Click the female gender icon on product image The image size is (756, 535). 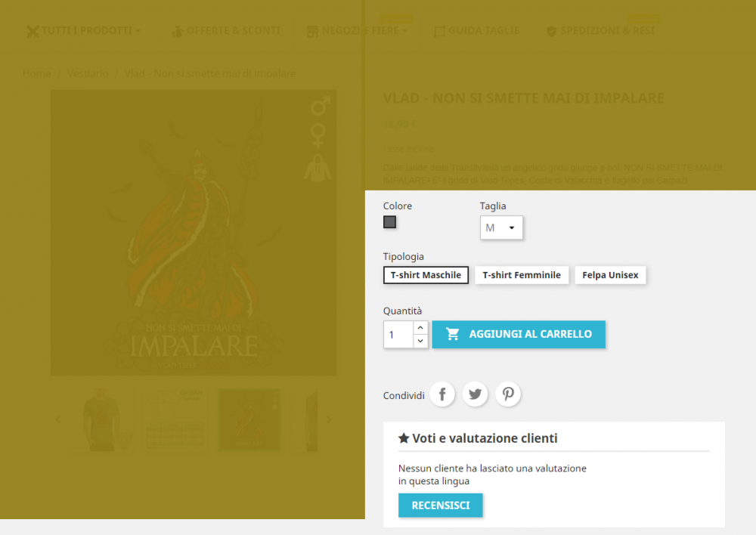(x=318, y=137)
